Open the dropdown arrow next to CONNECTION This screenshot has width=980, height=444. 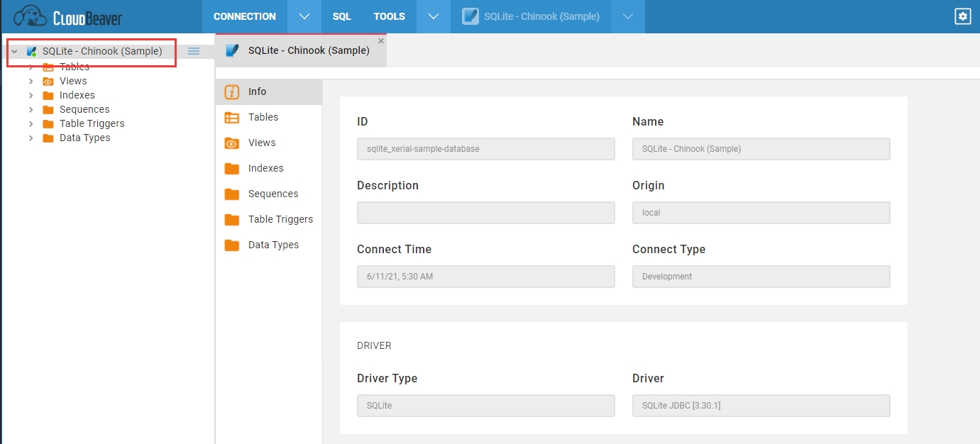pyautogui.click(x=304, y=16)
